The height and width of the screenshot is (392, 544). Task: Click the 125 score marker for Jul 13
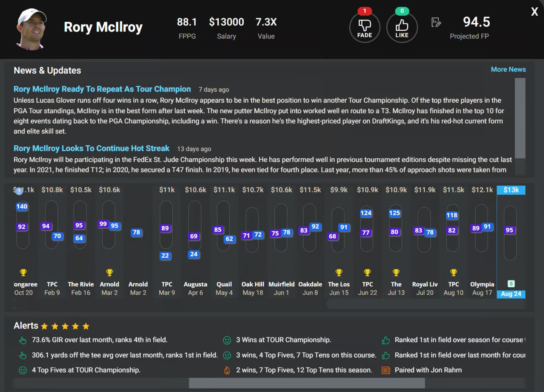[395, 213]
